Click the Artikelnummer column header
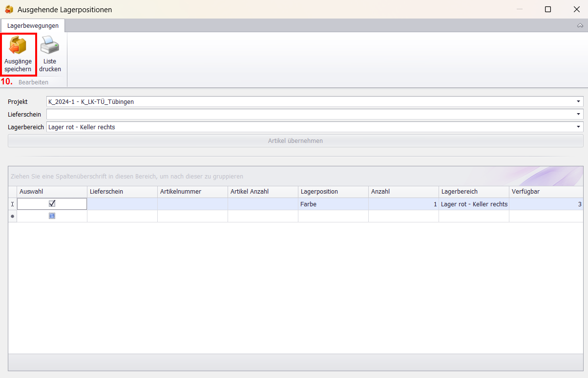 pos(192,192)
